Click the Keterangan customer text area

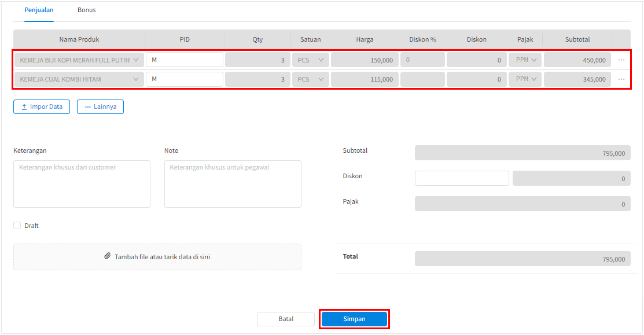click(x=82, y=184)
